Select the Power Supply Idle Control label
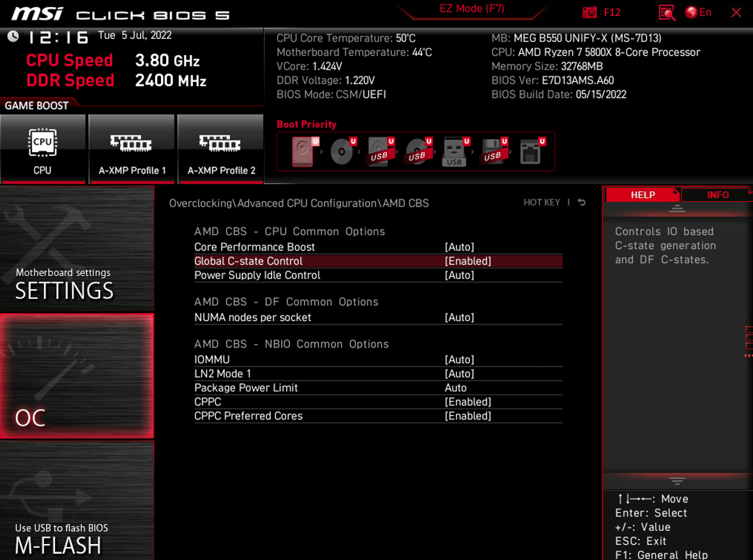The image size is (753, 560). tap(257, 275)
